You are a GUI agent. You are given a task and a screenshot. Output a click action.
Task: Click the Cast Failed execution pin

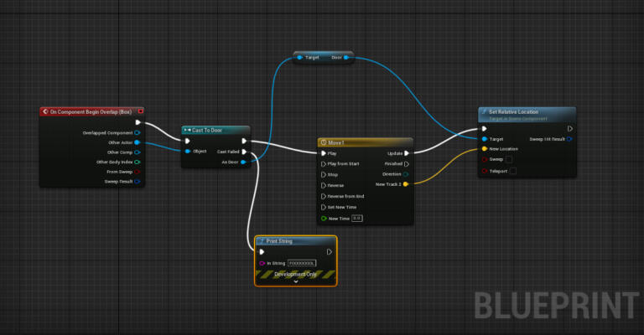[244, 152]
